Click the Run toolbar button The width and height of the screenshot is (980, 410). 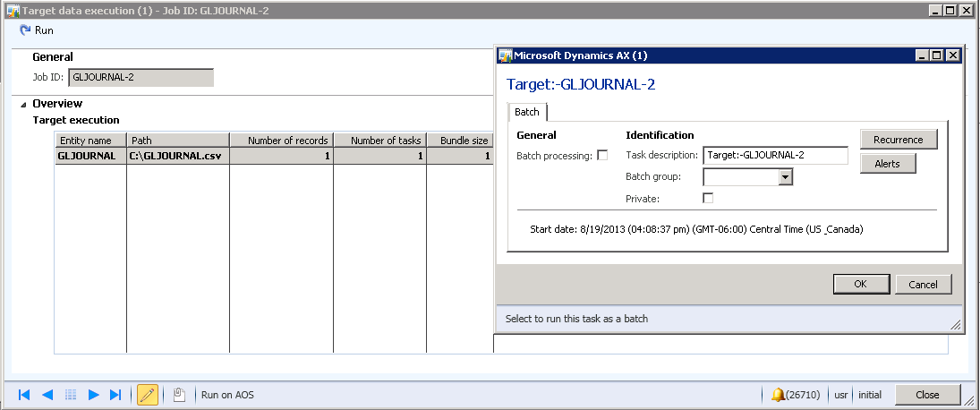click(x=37, y=30)
